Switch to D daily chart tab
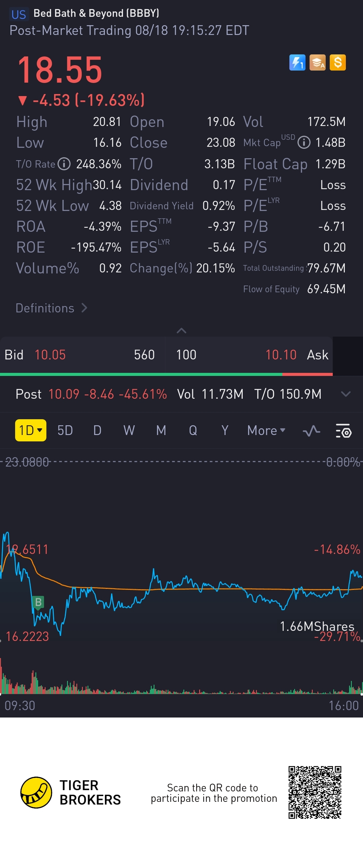The height and width of the screenshot is (868, 363). coord(97,430)
